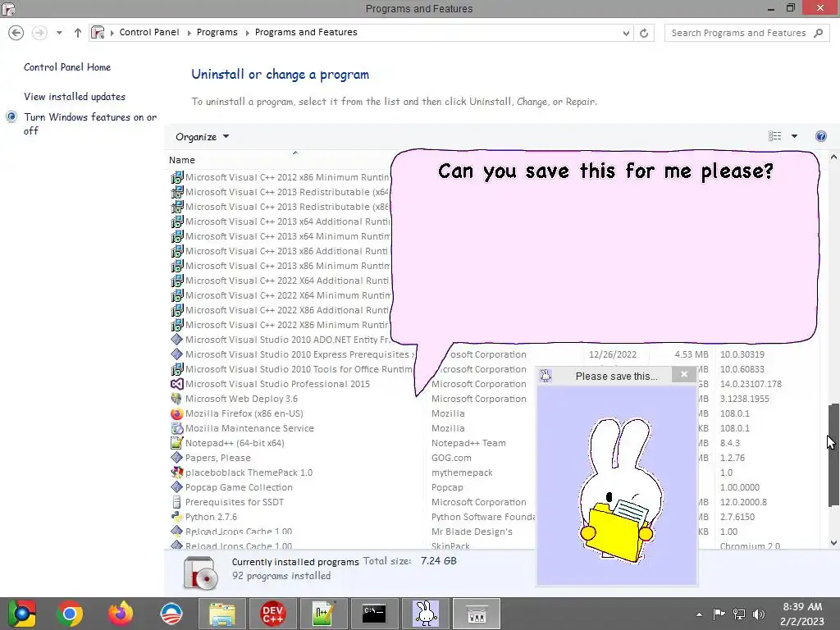Open Control Panel Home link

(67, 67)
